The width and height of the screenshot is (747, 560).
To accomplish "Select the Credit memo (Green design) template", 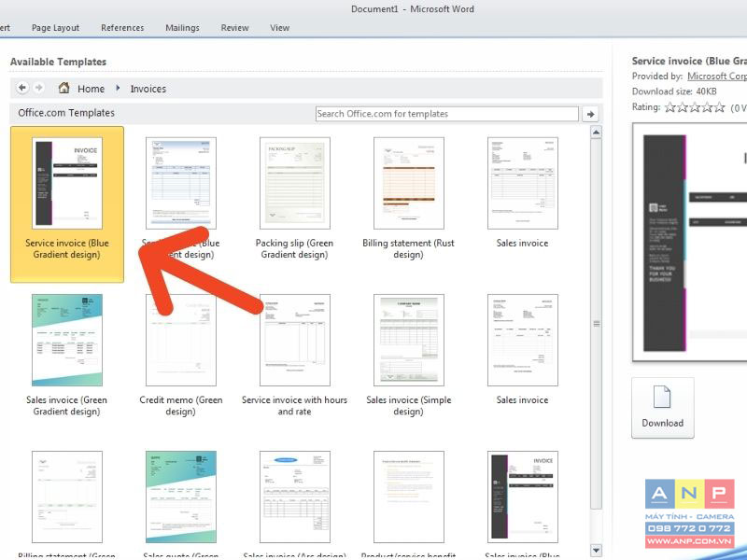I will click(181, 356).
